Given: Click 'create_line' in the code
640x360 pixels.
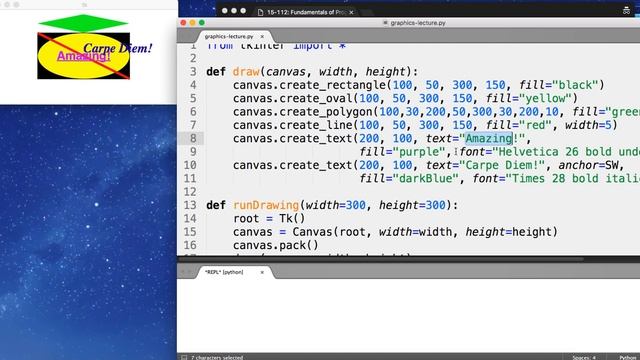Looking at the screenshot, I should pos(316,125).
